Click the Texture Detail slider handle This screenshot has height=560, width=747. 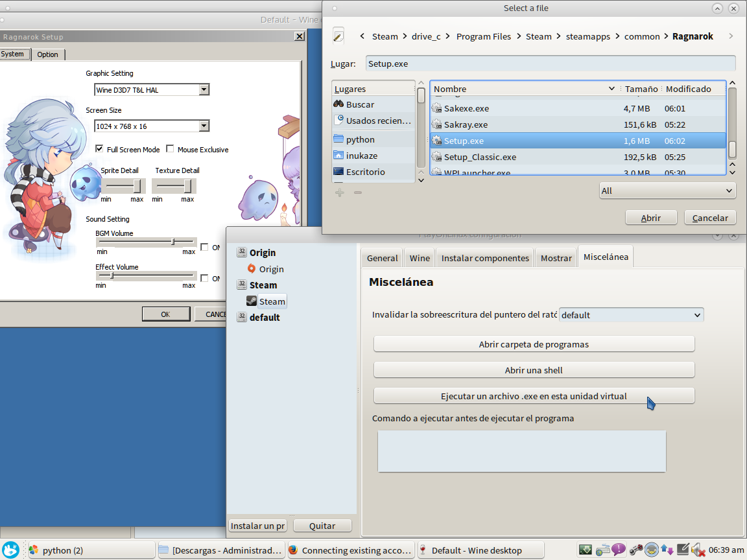[x=187, y=186]
